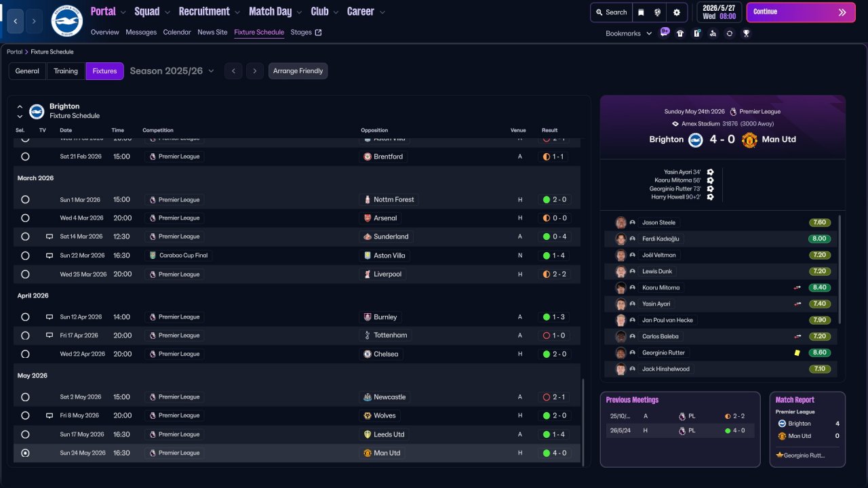The image size is (868, 488).
Task: Open the News Site tab
Action: point(212,32)
